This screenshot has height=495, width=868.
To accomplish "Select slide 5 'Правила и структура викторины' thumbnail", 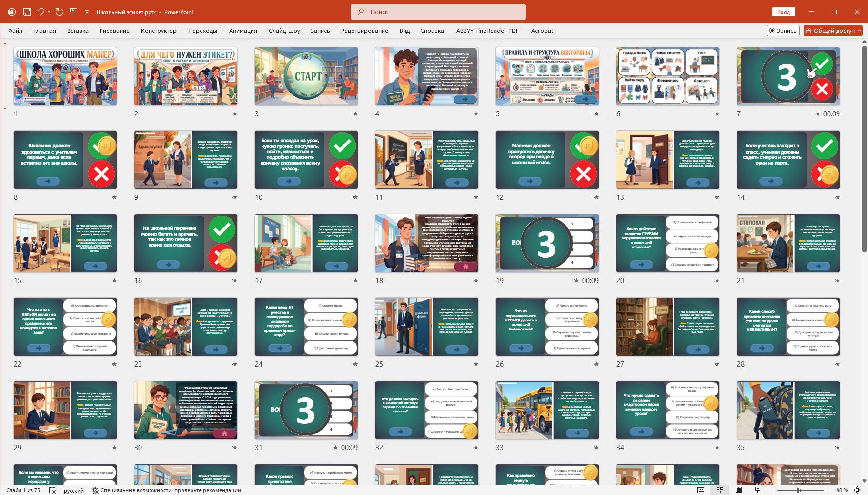I will [547, 76].
